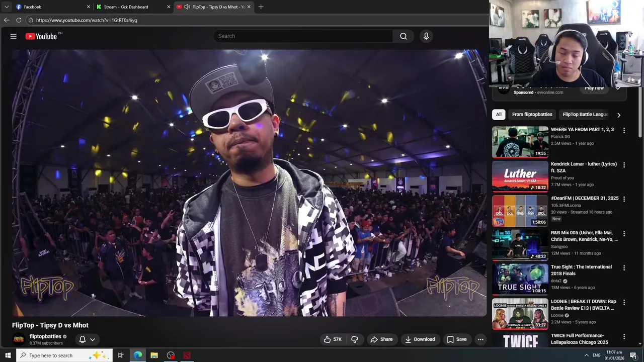Switch to the Stream - Kick Dashboard tab

(x=133, y=7)
